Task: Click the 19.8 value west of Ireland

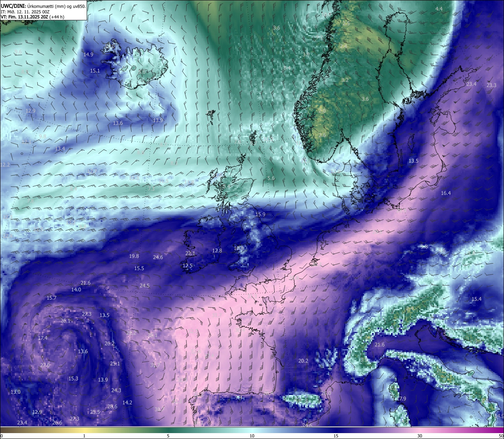Action: point(134,256)
